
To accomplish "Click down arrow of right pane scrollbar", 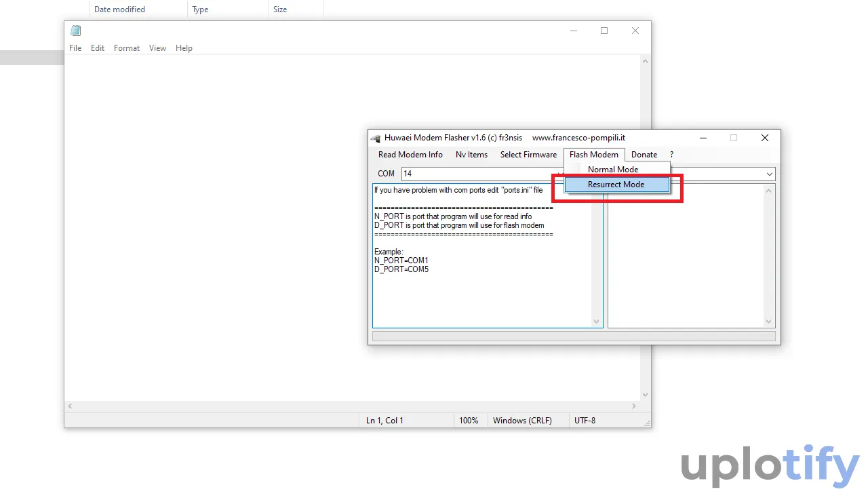I will tap(769, 322).
